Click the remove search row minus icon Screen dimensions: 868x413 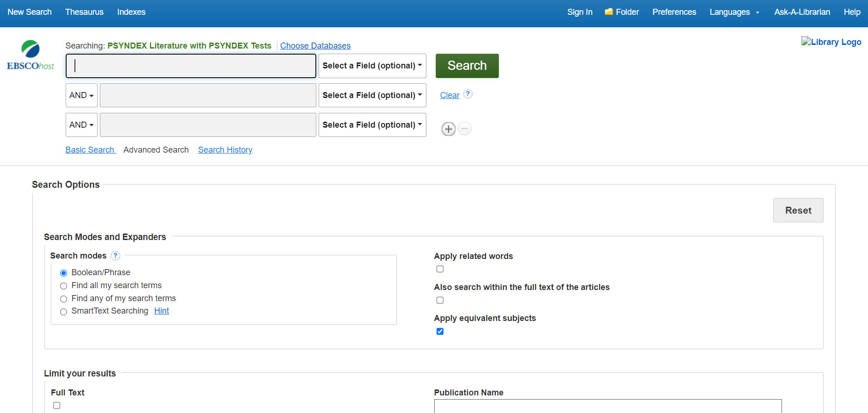click(x=465, y=129)
